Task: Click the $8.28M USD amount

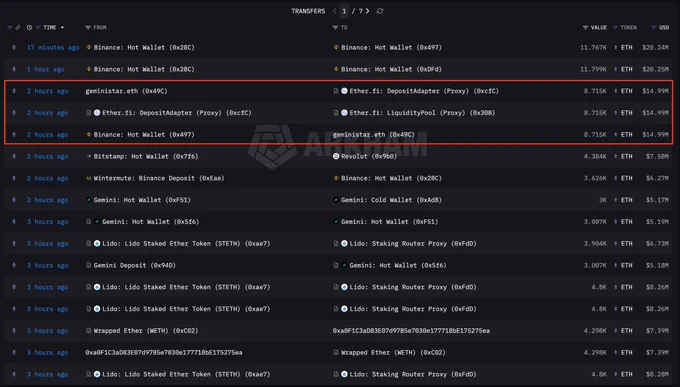Action: click(x=657, y=374)
